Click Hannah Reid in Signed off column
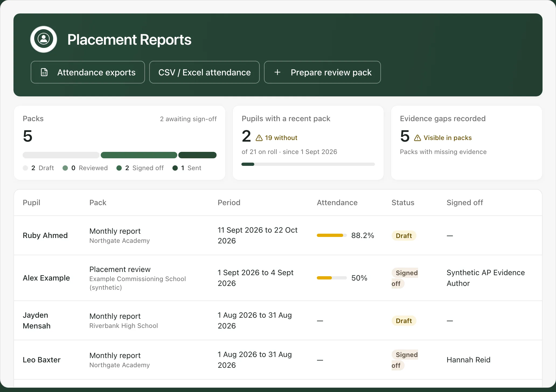 (x=468, y=360)
